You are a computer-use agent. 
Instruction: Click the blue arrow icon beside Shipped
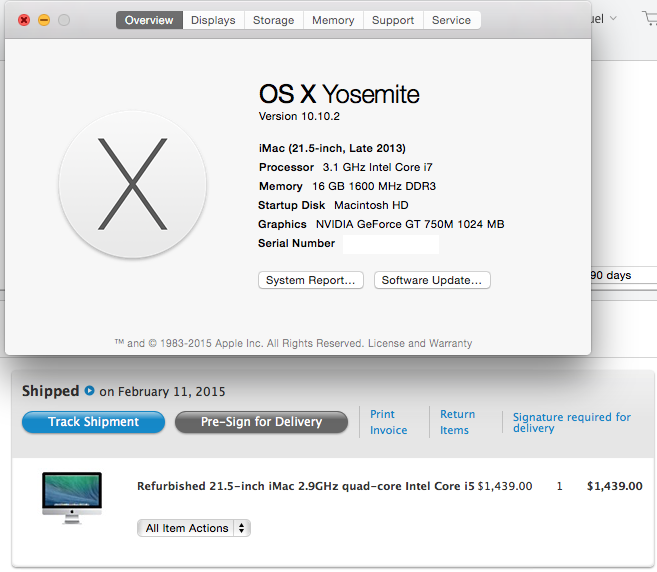pos(89,391)
